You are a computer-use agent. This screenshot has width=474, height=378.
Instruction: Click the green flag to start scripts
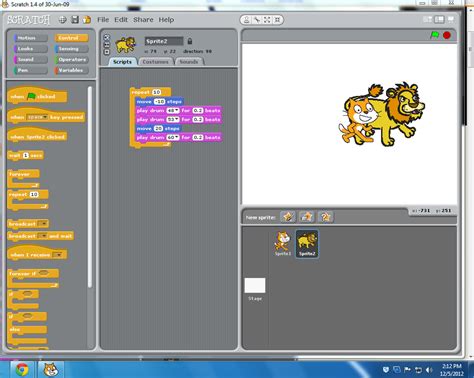(x=434, y=35)
